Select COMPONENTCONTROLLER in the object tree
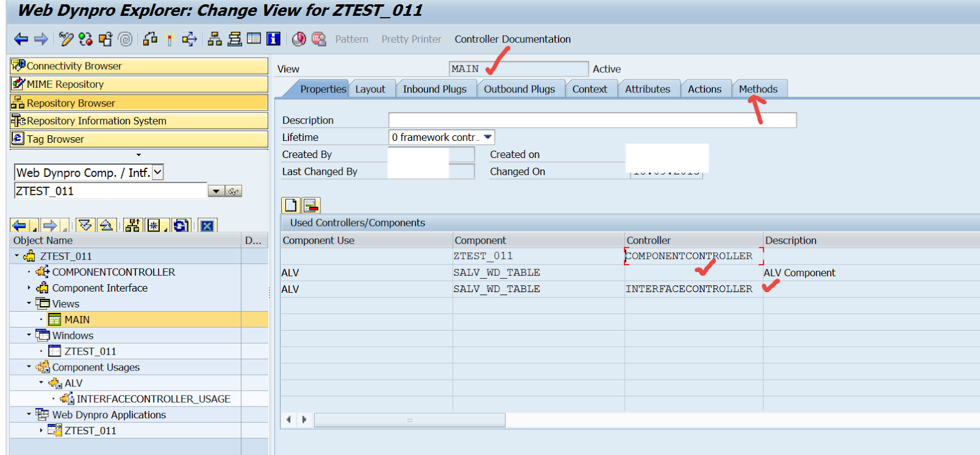Viewport: 980px width, 455px height. pyautogui.click(x=113, y=272)
